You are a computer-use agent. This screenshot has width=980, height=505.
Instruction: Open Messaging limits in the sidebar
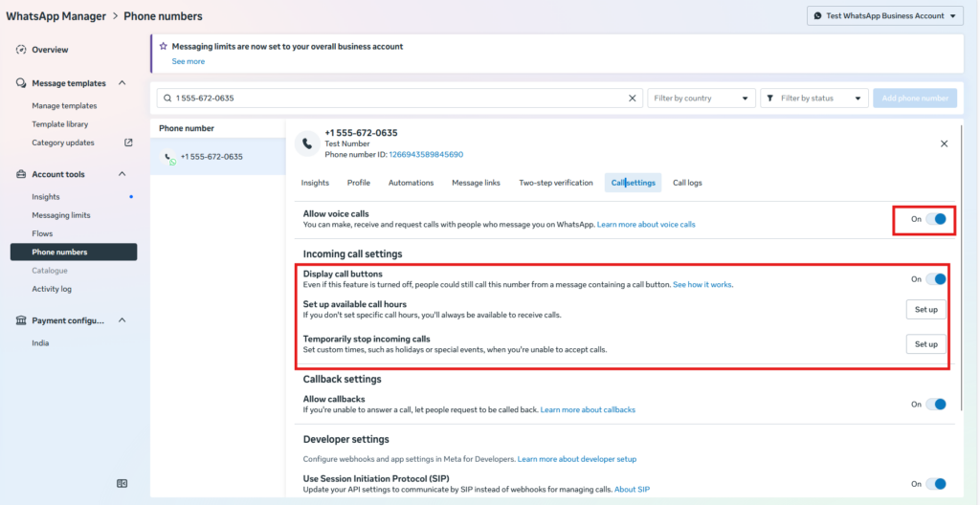[61, 215]
